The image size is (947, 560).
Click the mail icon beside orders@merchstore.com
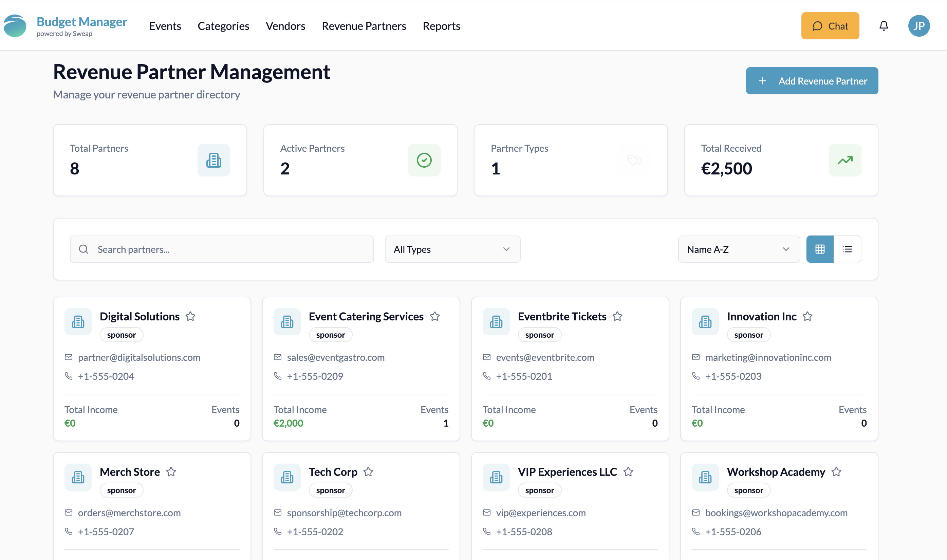click(x=68, y=513)
